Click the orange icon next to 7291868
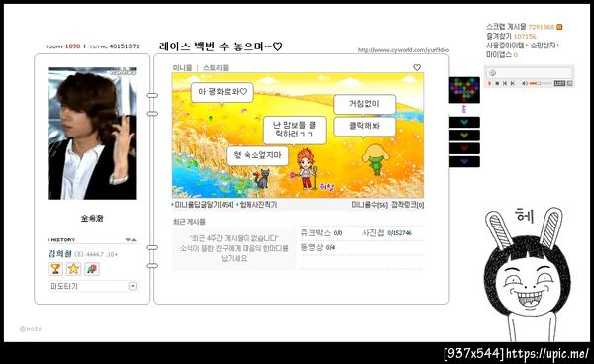The width and height of the screenshot is (594, 364). pos(559,27)
